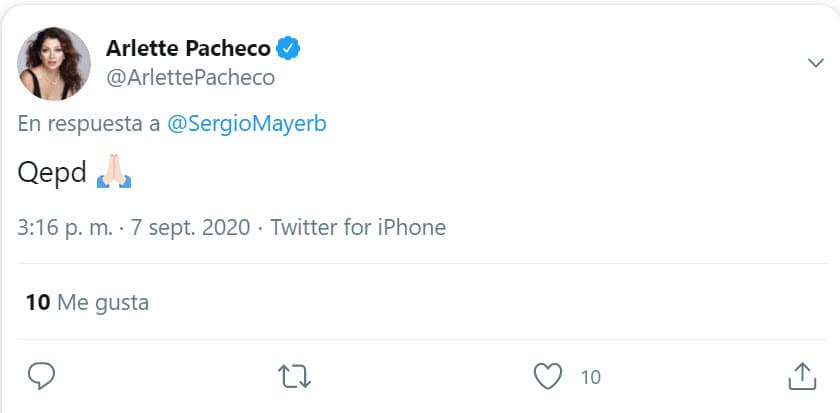Screen dimensions: 840x413
Task: Open the share tweet icon
Action: coord(801,376)
